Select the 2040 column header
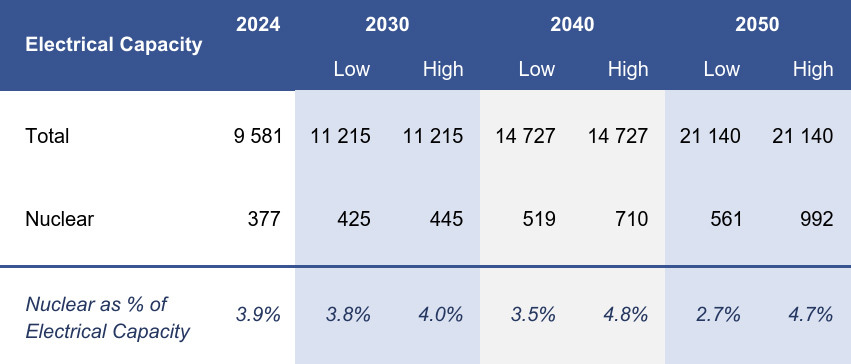Screen dimensions: 851x364 pos(572,24)
